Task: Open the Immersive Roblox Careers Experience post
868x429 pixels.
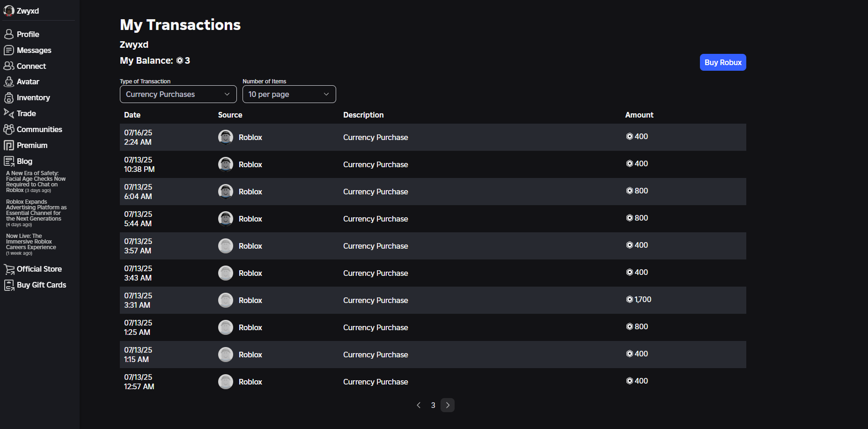Action: point(31,244)
